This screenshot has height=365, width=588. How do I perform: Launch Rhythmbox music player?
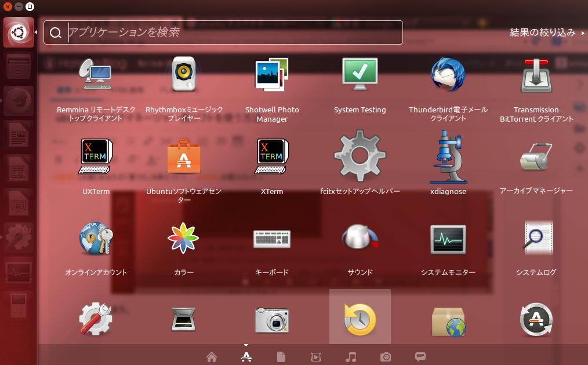[184, 74]
